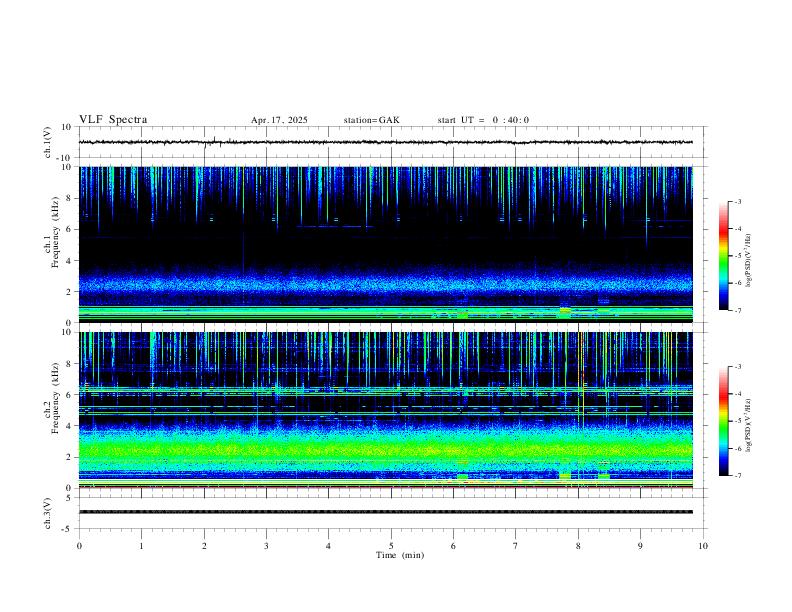This screenshot has width=792, height=612.
Task: Click the "-3" tick on ch.1 colorbar
Action: (737, 201)
